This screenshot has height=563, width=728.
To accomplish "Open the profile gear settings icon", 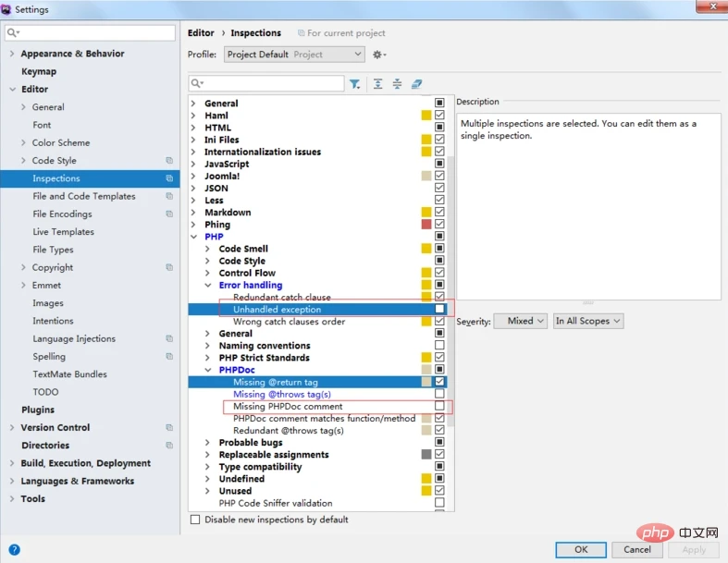I will click(378, 55).
